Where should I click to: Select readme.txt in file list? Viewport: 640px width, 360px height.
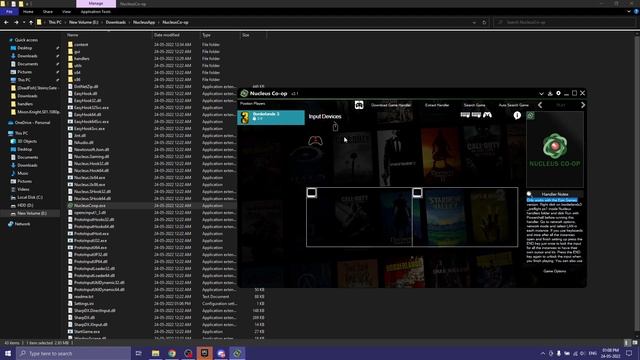84,297
